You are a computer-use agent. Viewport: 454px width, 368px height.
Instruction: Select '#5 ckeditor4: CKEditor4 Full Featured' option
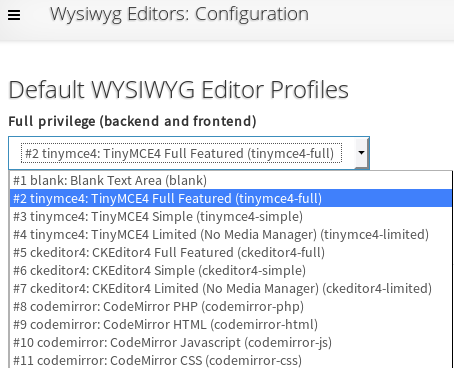(x=231, y=253)
